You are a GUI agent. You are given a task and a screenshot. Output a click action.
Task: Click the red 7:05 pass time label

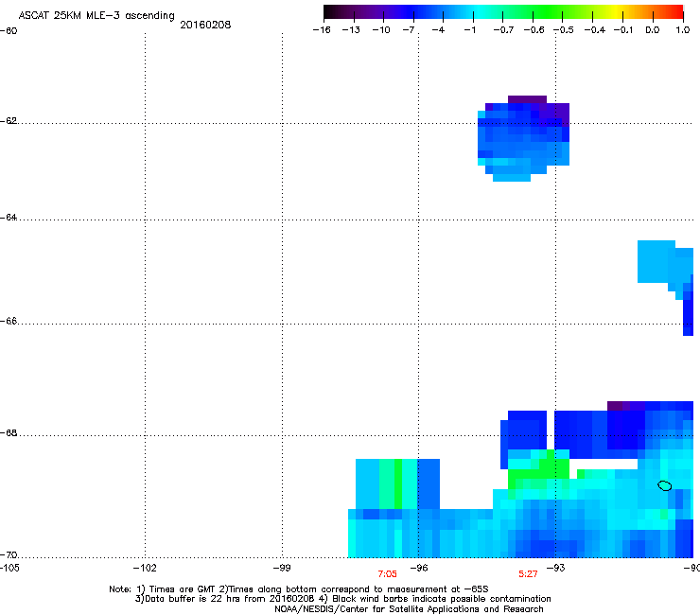click(387, 574)
